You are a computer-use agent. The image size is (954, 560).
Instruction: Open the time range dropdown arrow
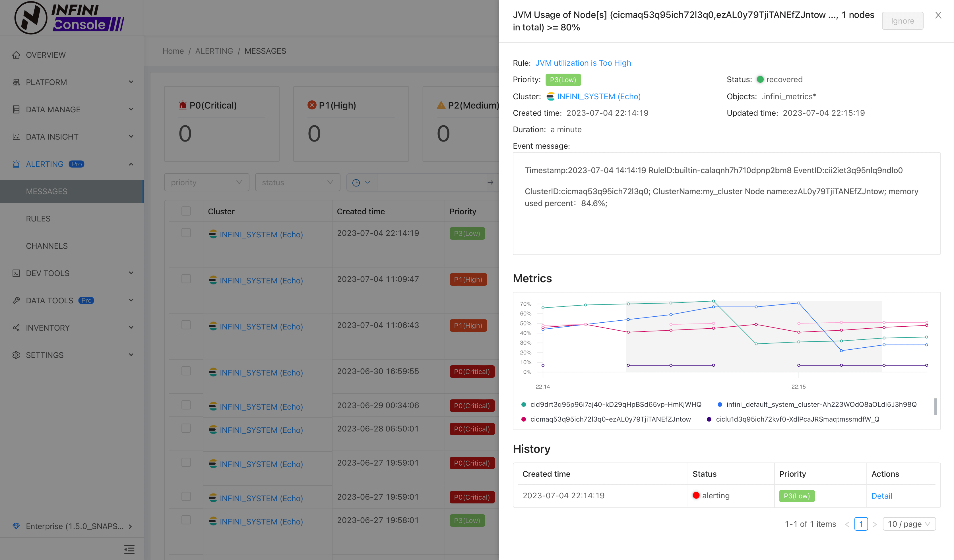pyautogui.click(x=367, y=182)
